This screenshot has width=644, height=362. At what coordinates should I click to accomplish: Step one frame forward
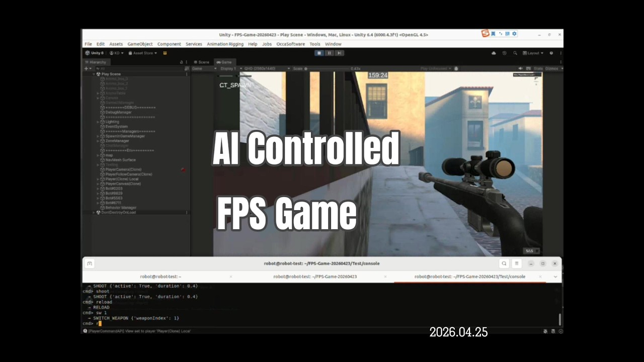pyautogui.click(x=339, y=53)
